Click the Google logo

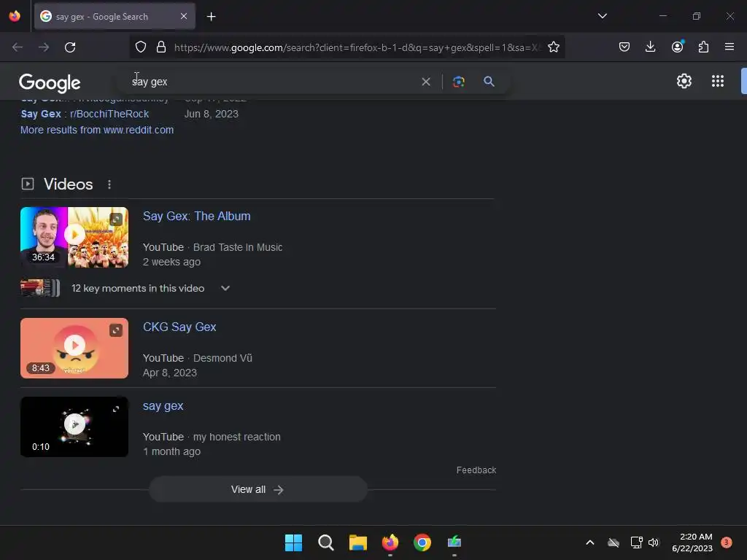[50, 83]
